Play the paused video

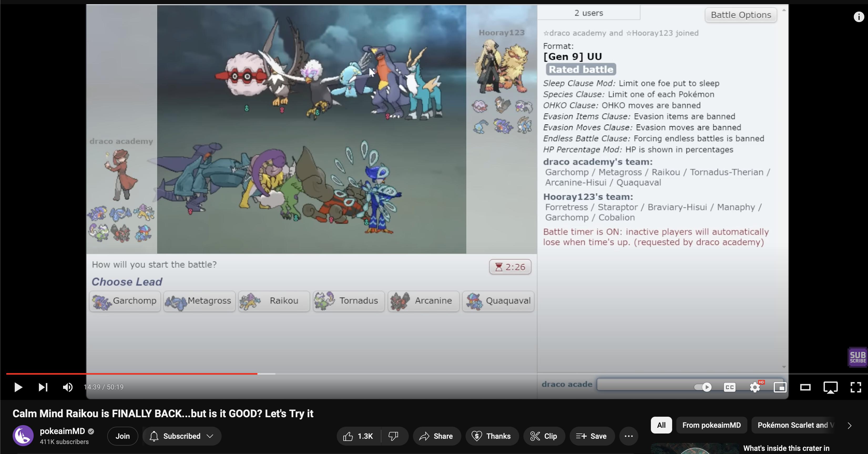click(x=18, y=387)
